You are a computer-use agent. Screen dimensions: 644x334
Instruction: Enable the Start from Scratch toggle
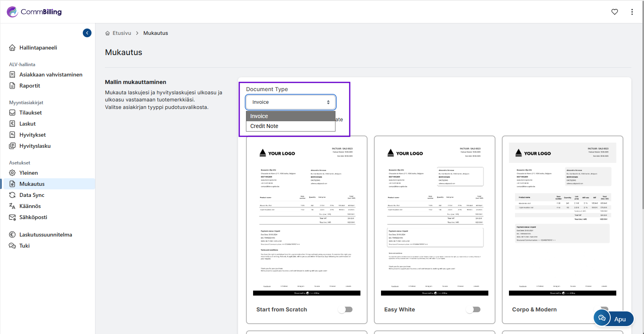tap(346, 309)
